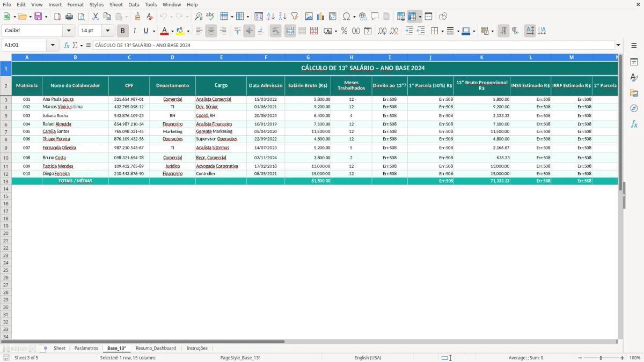Open the Name Box dropdown arrow
644x362 pixels.
pos(53,45)
